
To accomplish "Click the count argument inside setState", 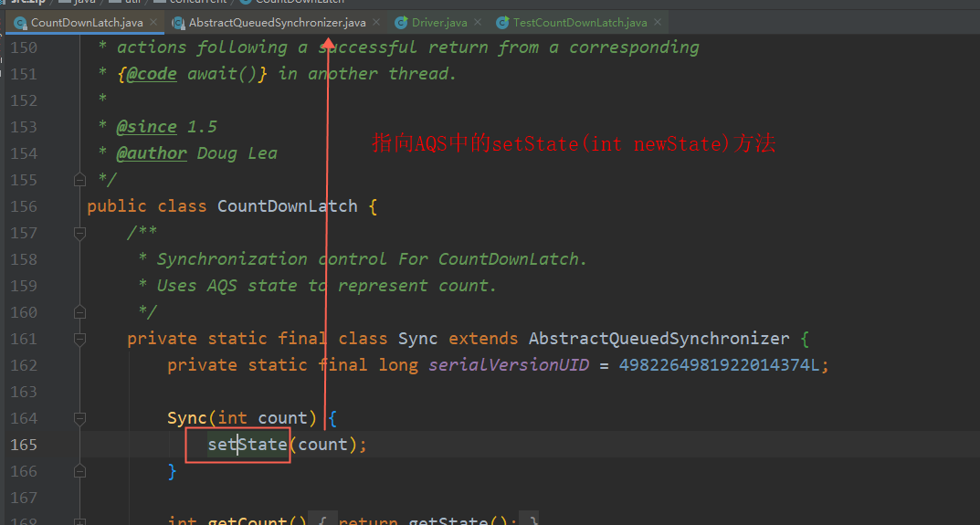I will [322, 445].
